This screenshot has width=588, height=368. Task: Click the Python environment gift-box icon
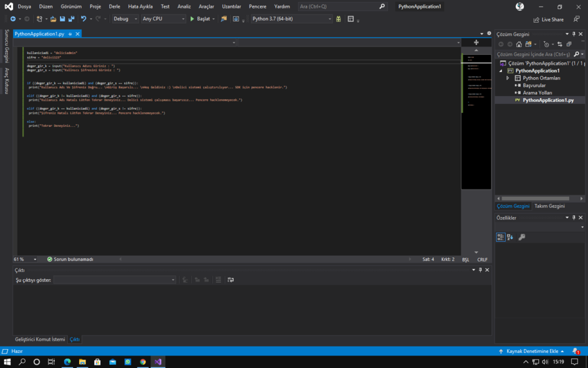pos(338,19)
